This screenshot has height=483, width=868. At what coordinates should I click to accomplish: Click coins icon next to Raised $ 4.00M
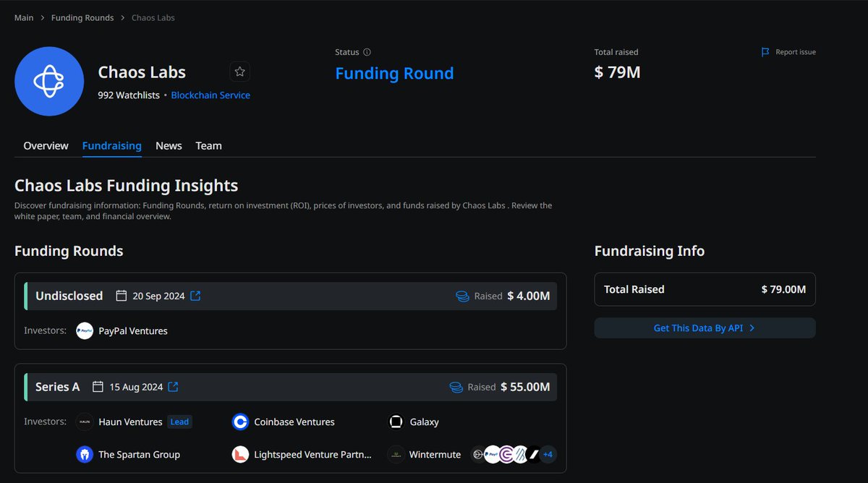click(x=462, y=296)
